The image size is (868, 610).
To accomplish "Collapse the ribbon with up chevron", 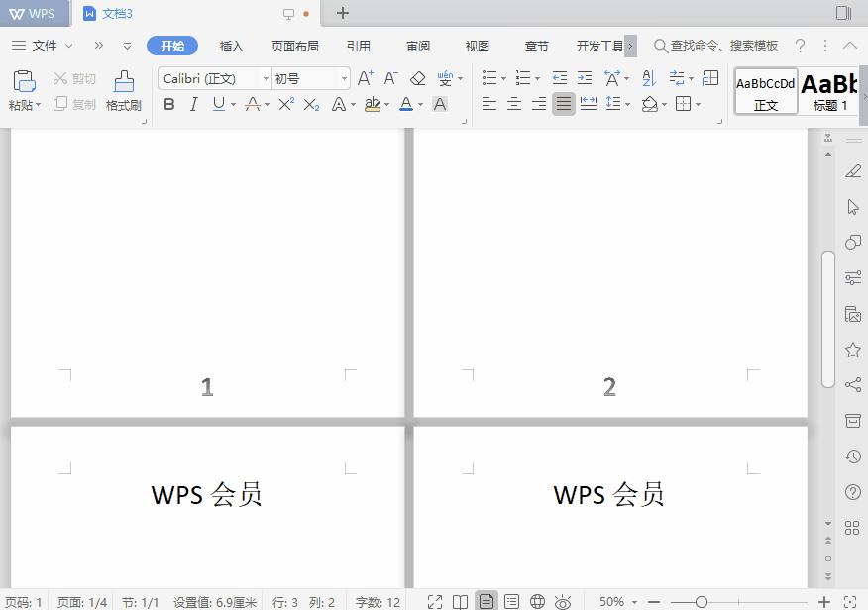I will coord(850,46).
